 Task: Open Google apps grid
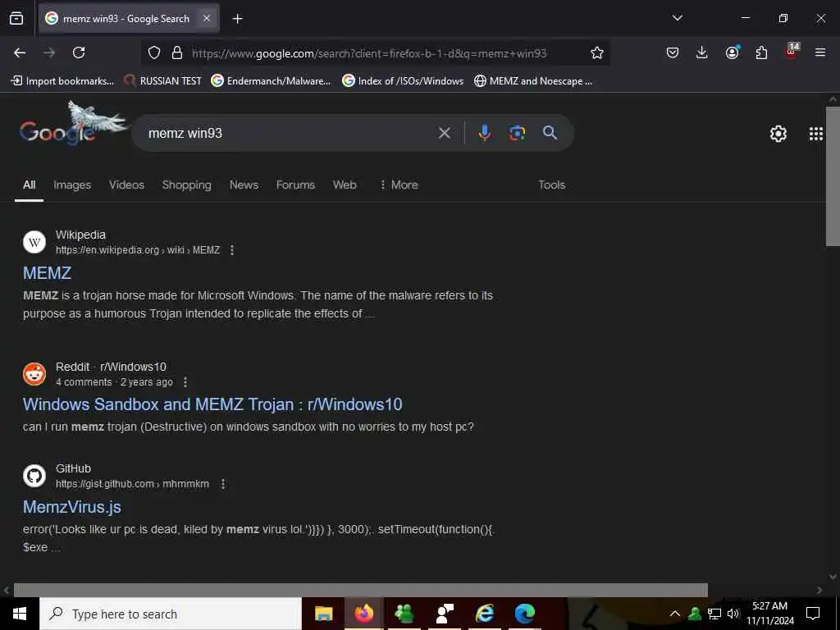pyautogui.click(x=816, y=134)
